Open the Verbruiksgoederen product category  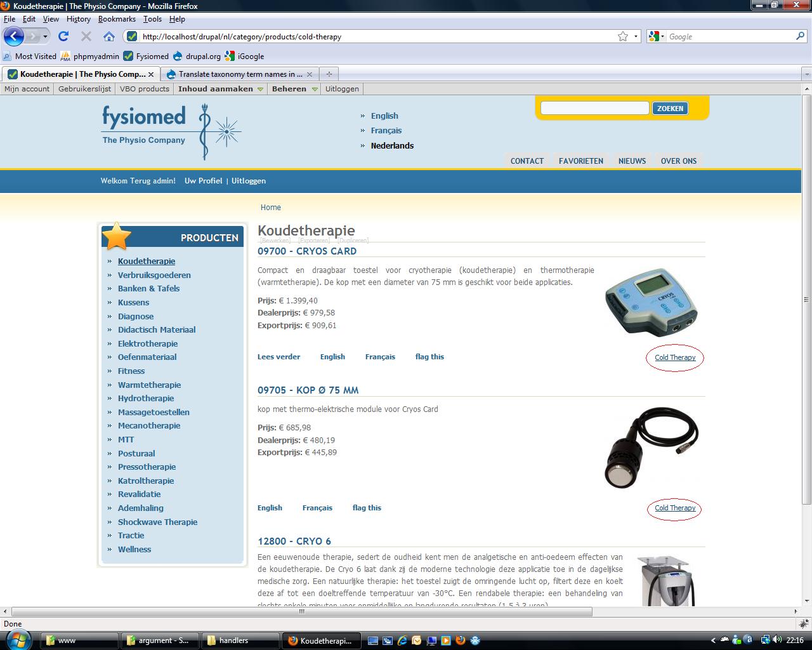(x=154, y=275)
